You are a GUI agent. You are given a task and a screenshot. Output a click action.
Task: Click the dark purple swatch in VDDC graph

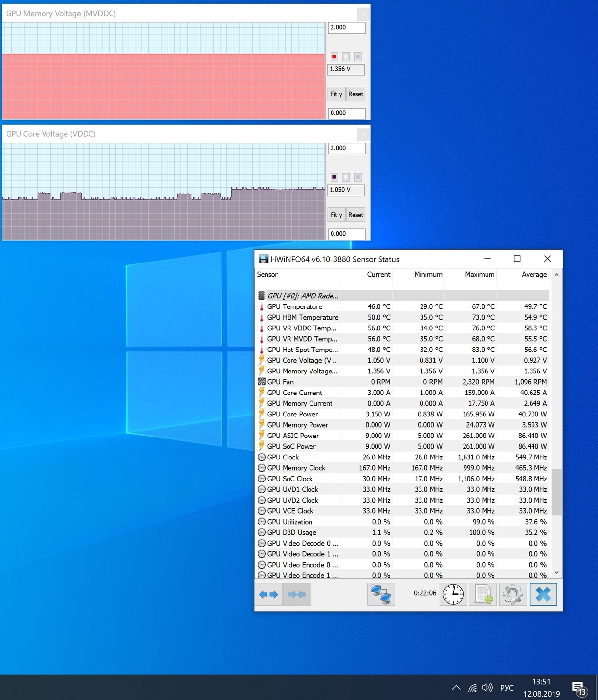coord(334,177)
